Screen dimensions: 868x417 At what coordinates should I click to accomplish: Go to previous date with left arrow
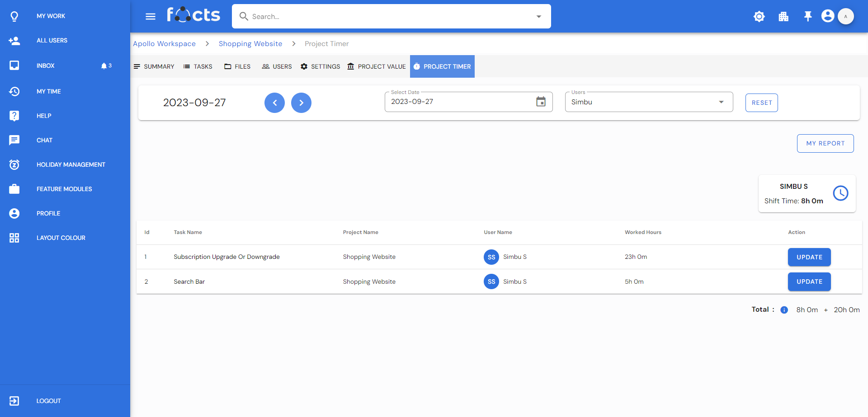tap(274, 103)
